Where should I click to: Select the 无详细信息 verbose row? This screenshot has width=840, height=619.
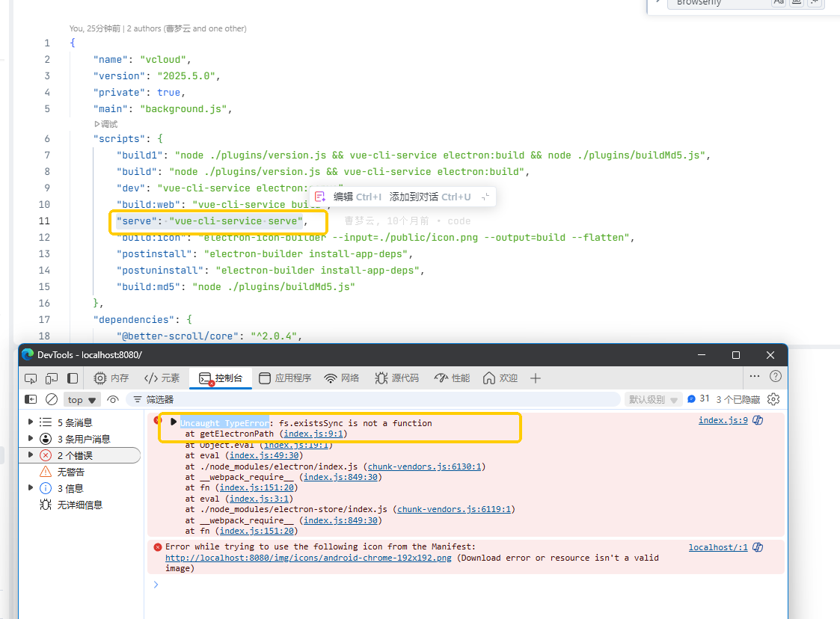point(80,505)
